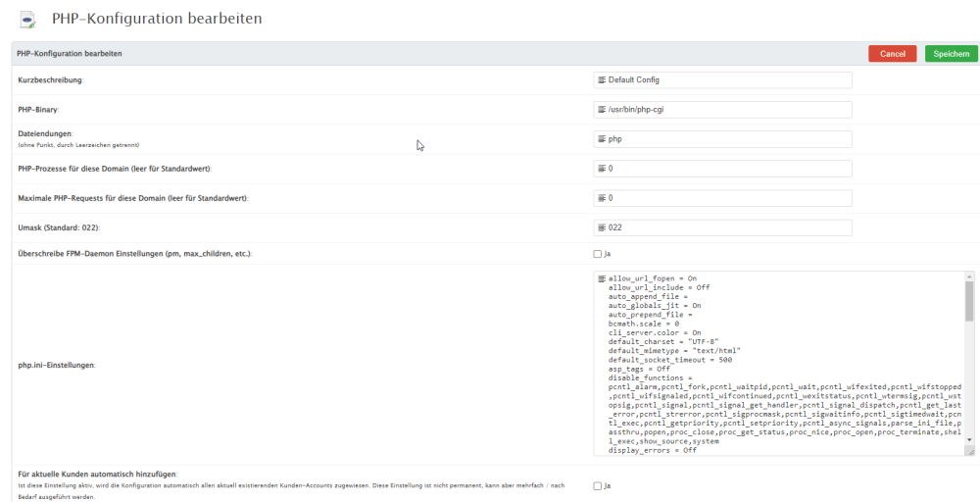Click the icon inside the PHP-Prozesse field
Image resolution: width=980 pixels, height=502 pixels.
point(602,169)
